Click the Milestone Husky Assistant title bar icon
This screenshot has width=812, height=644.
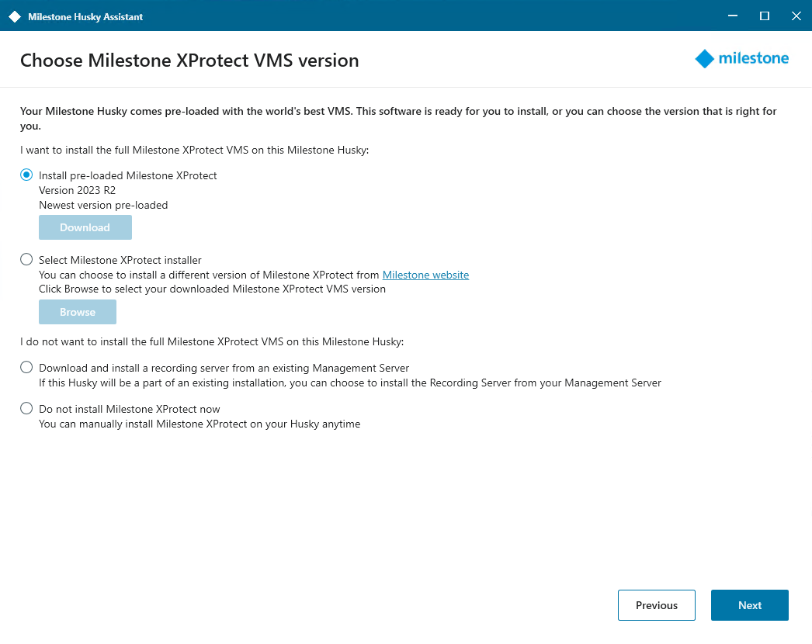(15, 16)
